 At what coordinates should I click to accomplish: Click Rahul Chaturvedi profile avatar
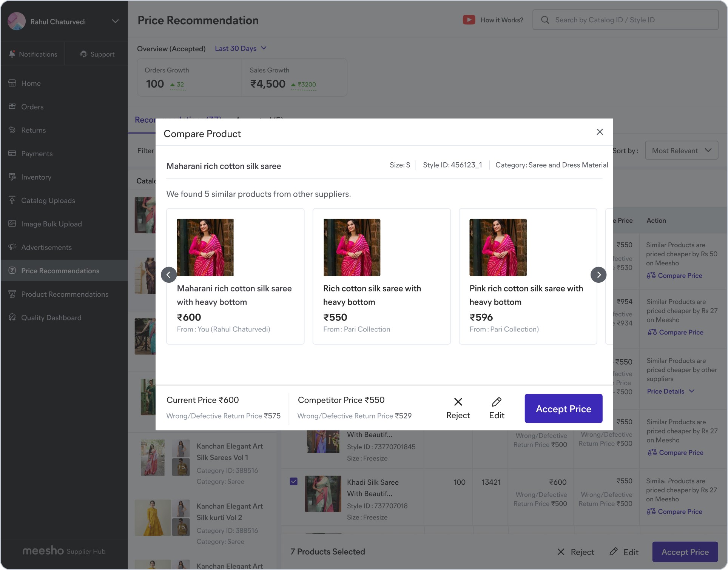pos(17,21)
